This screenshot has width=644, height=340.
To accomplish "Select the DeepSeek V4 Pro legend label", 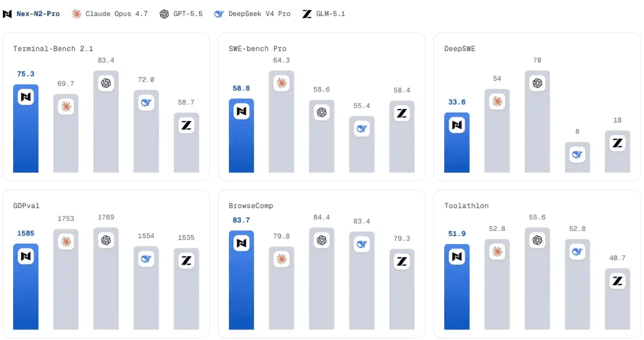I will [259, 14].
